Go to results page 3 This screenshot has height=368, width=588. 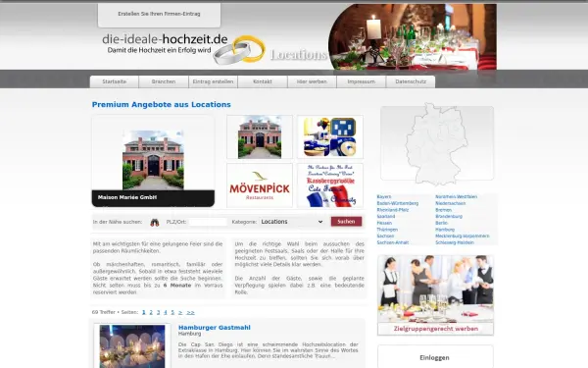tap(158, 312)
